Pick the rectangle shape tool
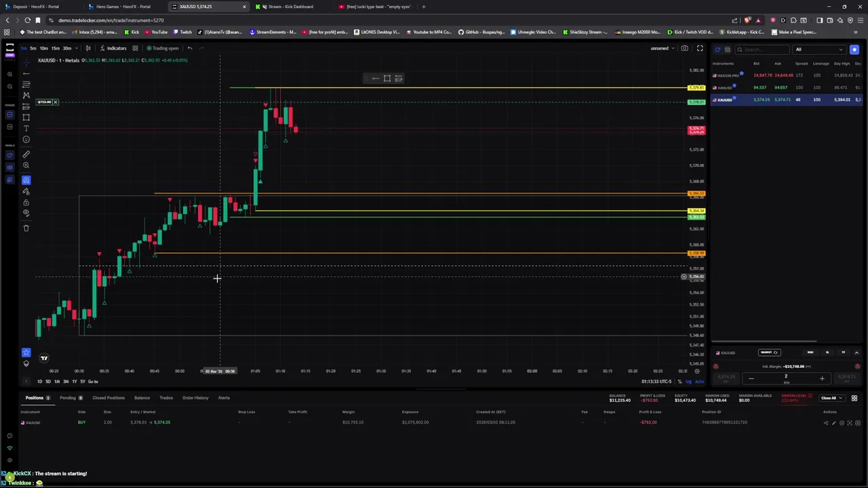The width and height of the screenshot is (868, 488). [x=26, y=117]
